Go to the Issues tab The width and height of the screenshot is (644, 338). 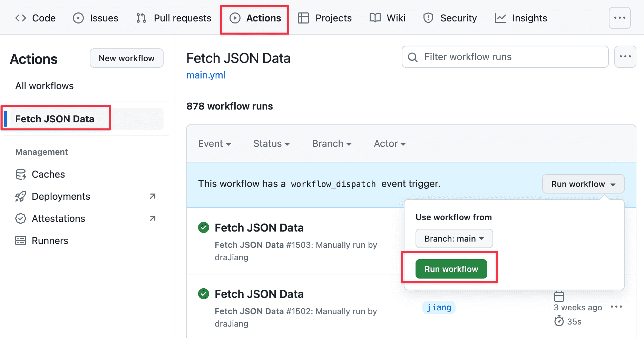[96, 18]
